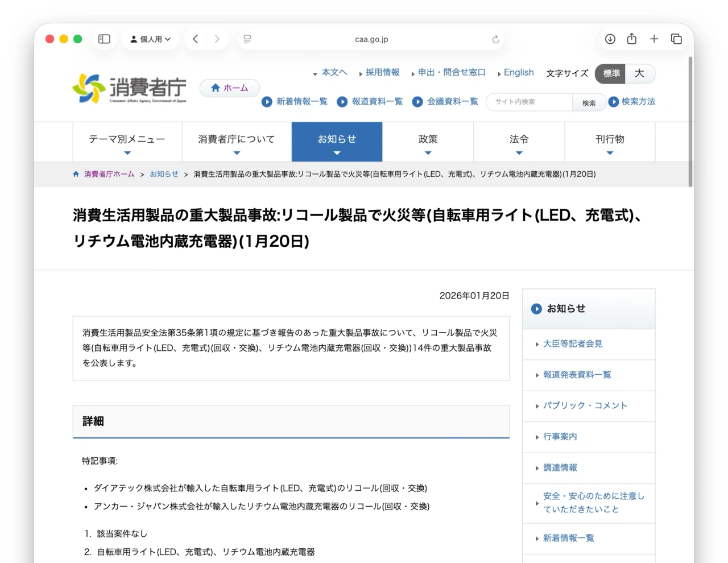Show all tabs overview
Image resolution: width=728 pixels, height=563 pixels.
tap(676, 39)
